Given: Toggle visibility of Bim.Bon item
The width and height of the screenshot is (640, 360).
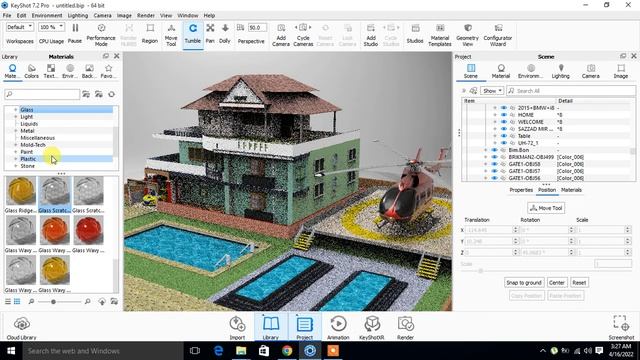Looking at the screenshot, I should (x=494, y=150).
